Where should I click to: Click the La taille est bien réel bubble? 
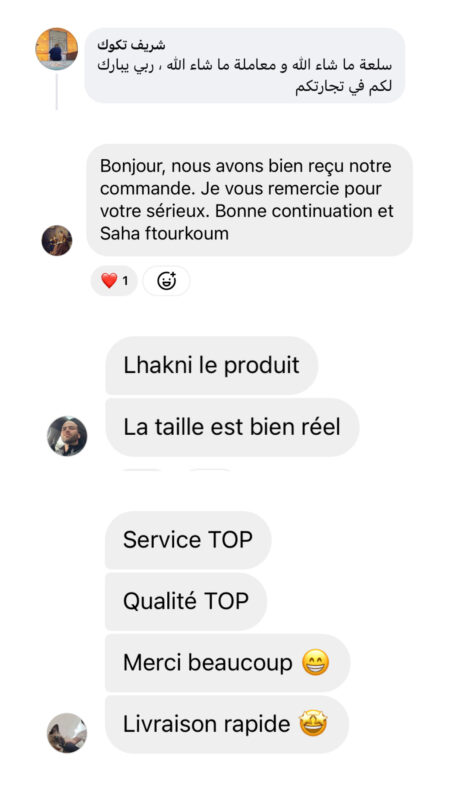point(232,427)
